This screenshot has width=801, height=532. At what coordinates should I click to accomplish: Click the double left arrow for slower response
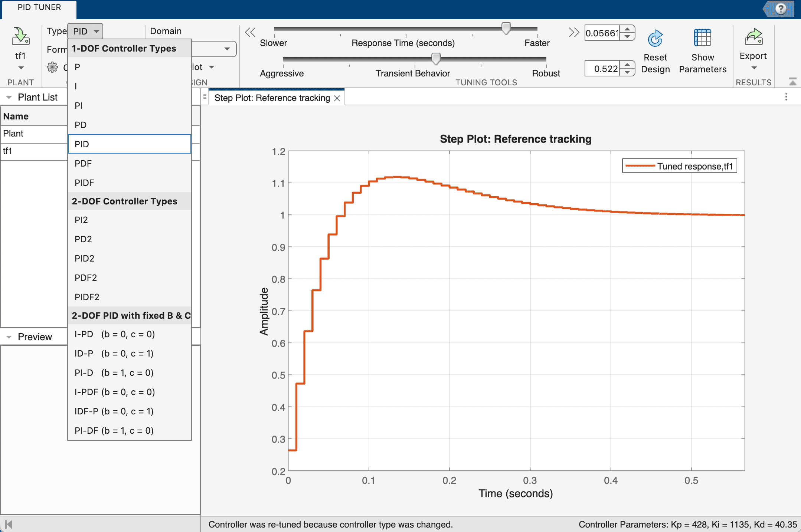[x=251, y=33]
